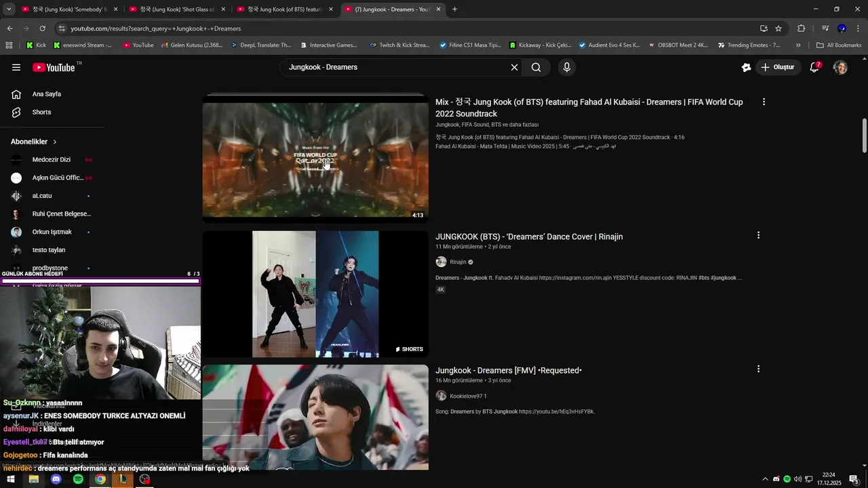Image resolution: width=868 pixels, height=488 pixels.
Task: Switch to 'Somebody' Jung Kook browser tab
Action: tap(70, 9)
